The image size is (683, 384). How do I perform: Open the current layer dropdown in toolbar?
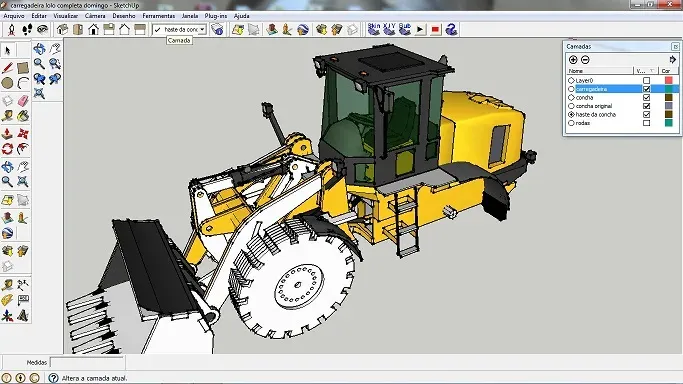click(x=202, y=29)
